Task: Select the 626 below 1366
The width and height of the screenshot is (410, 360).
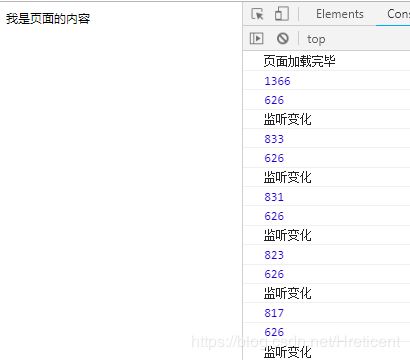Action: (274, 100)
